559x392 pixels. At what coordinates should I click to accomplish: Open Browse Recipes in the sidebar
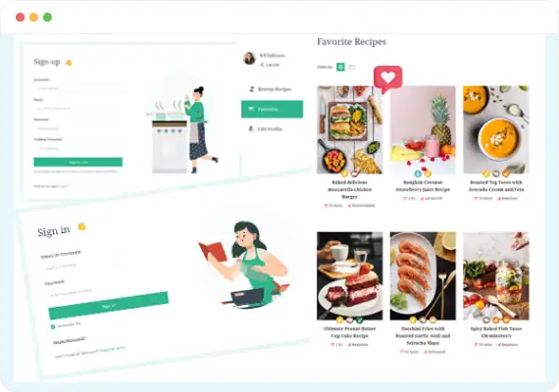(272, 89)
